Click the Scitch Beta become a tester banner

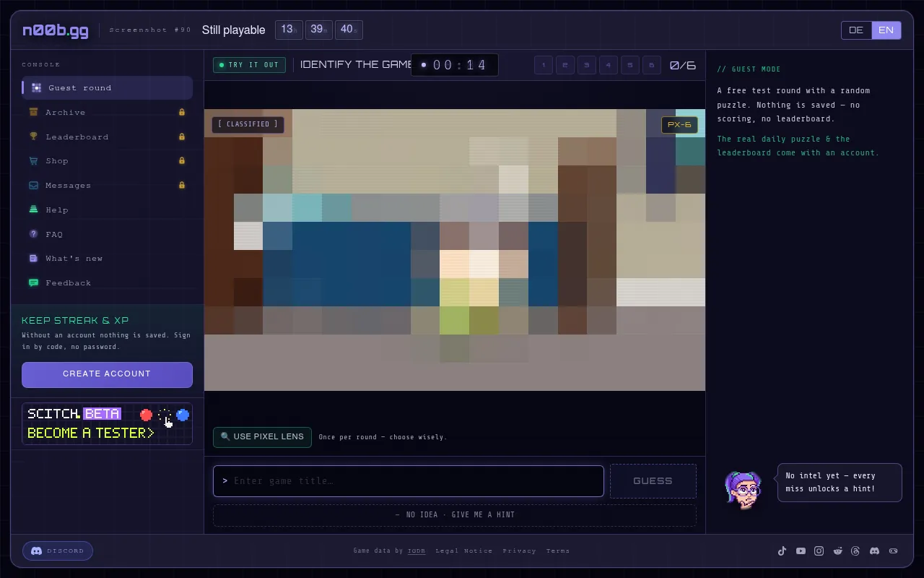point(107,423)
